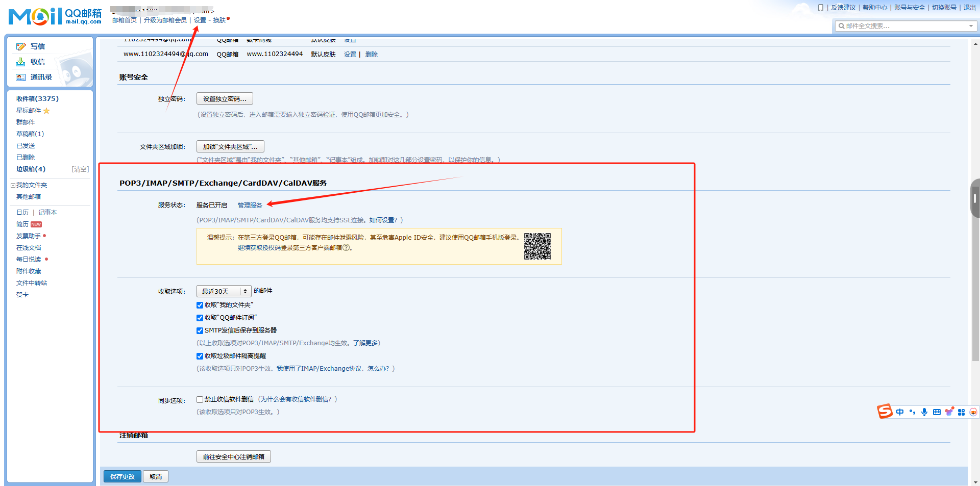The image size is (980, 486).
Task: Click the help question mark icon in warning tip
Action: 346,248
